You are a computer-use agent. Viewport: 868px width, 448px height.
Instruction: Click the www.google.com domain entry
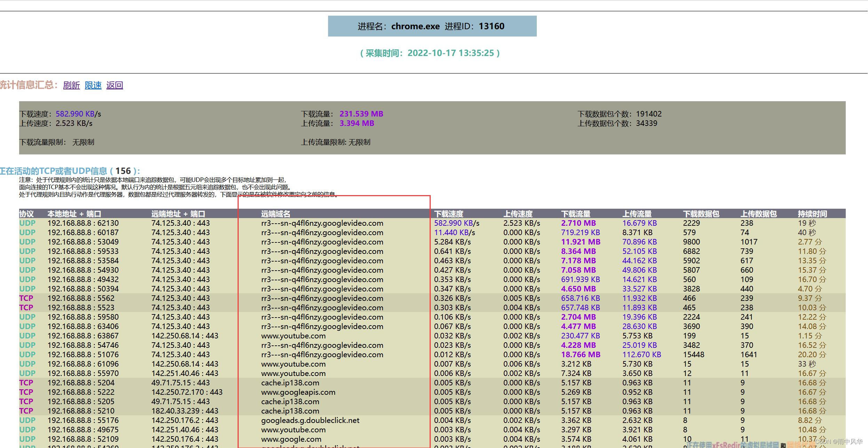291,439
